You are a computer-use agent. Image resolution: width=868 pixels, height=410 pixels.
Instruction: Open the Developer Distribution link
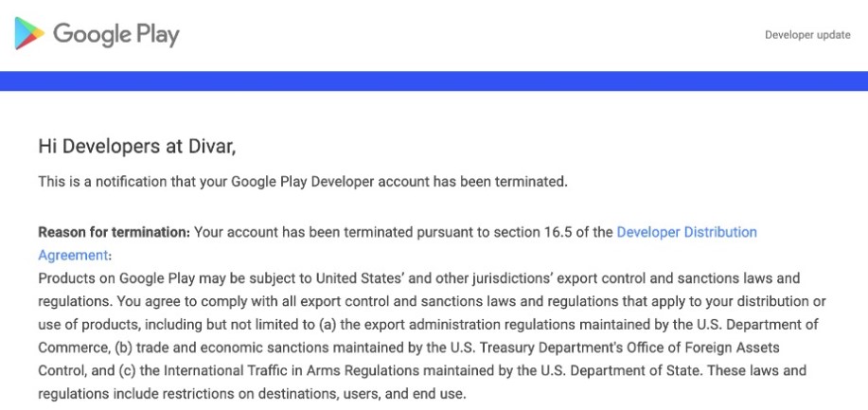tap(686, 232)
